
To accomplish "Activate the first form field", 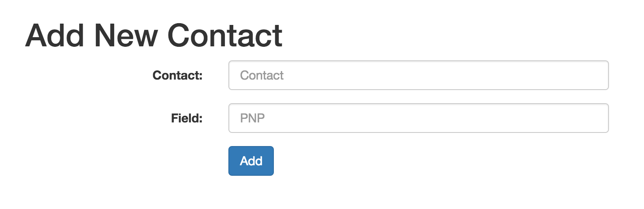I will [419, 75].
